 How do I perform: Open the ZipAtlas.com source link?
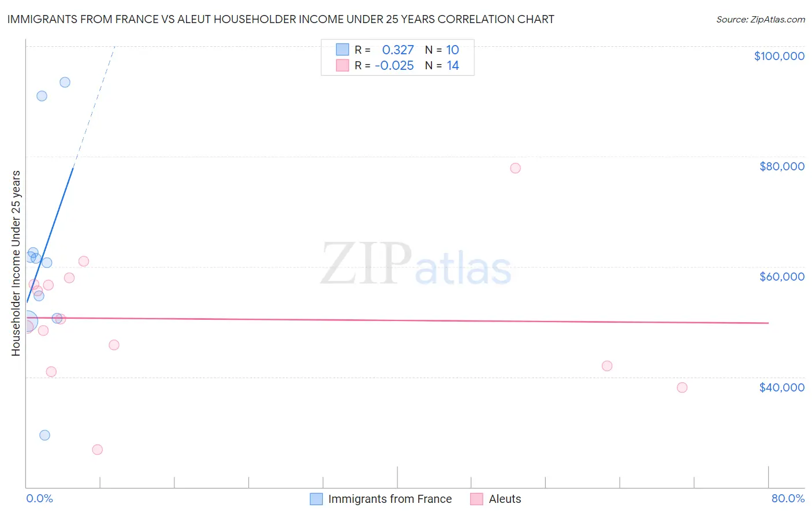(x=761, y=19)
